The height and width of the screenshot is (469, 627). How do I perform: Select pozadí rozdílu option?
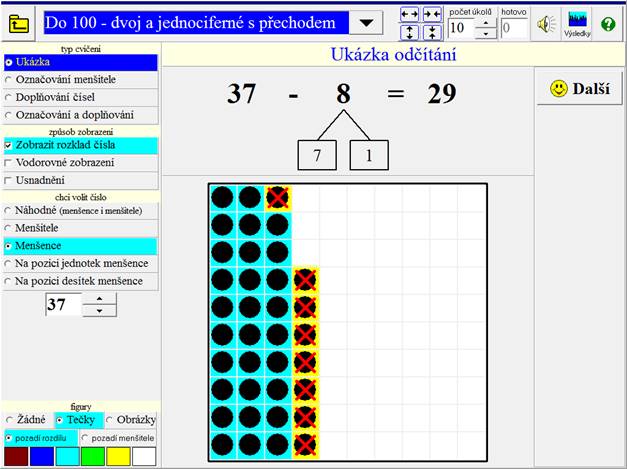[41, 439]
